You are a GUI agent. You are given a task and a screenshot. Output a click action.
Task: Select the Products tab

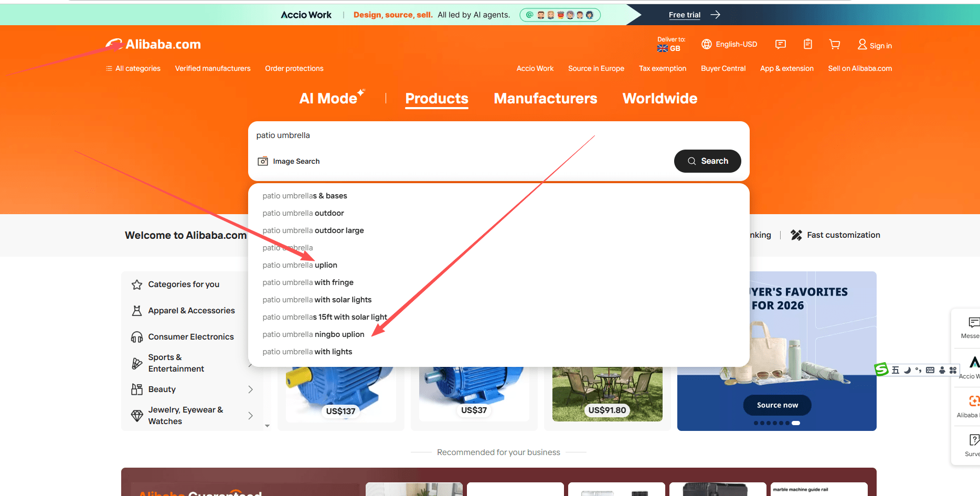(x=437, y=99)
